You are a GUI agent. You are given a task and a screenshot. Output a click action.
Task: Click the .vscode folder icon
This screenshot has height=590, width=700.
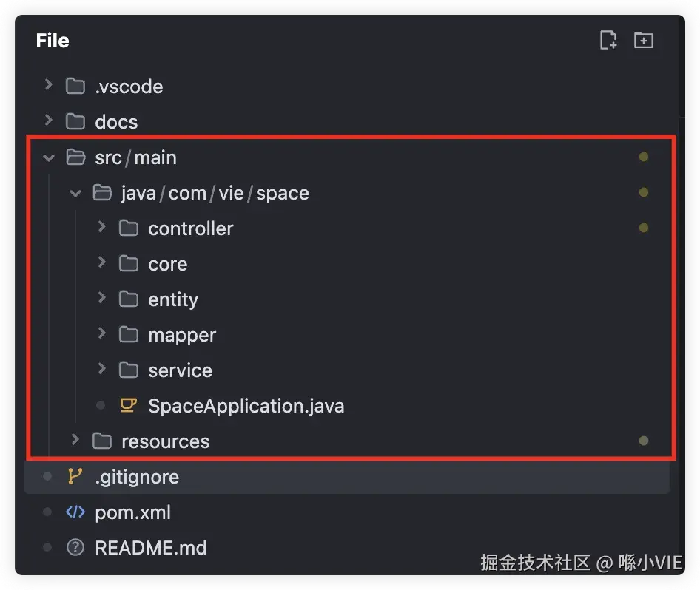(x=75, y=87)
